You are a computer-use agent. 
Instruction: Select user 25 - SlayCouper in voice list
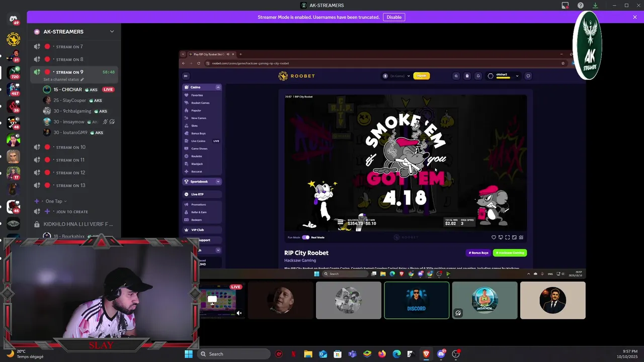[79, 100]
